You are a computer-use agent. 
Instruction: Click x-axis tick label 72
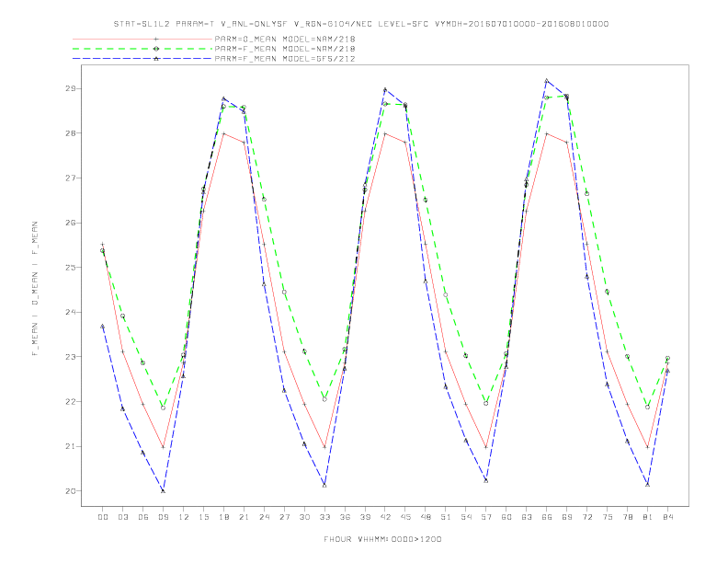click(x=586, y=517)
